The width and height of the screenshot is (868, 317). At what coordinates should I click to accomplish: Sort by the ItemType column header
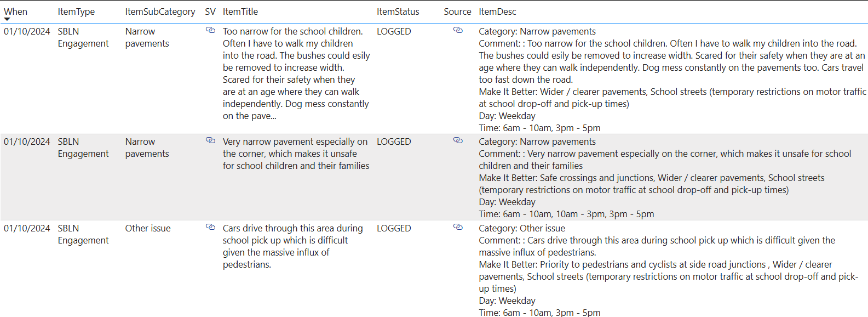pyautogui.click(x=76, y=12)
